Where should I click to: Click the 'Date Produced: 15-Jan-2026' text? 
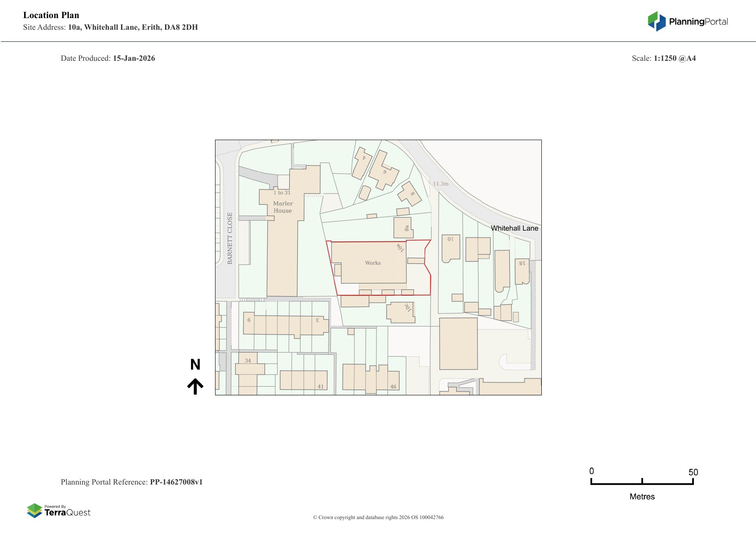[x=108, y=58]
